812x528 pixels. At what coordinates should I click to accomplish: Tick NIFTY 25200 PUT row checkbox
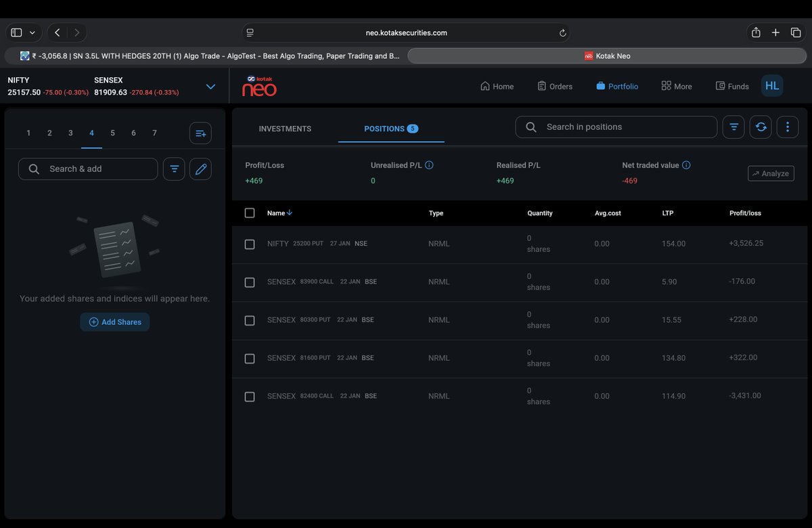(x=250, y=244)
